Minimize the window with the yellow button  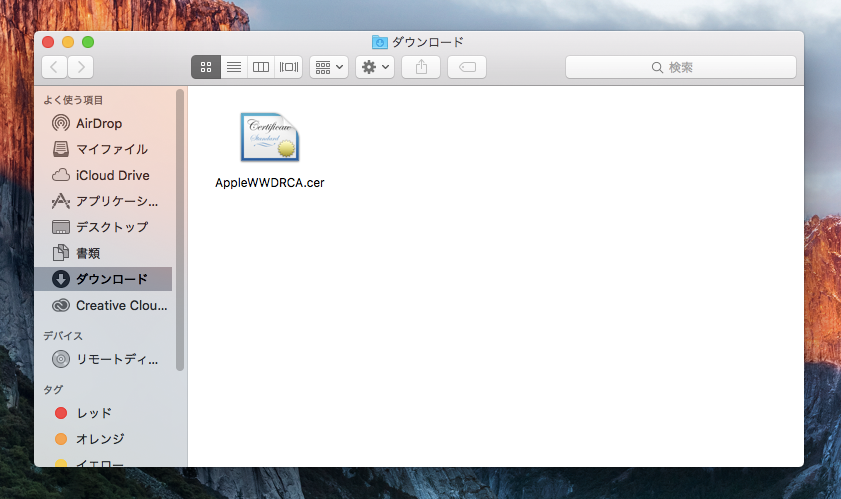coord(68,42)
